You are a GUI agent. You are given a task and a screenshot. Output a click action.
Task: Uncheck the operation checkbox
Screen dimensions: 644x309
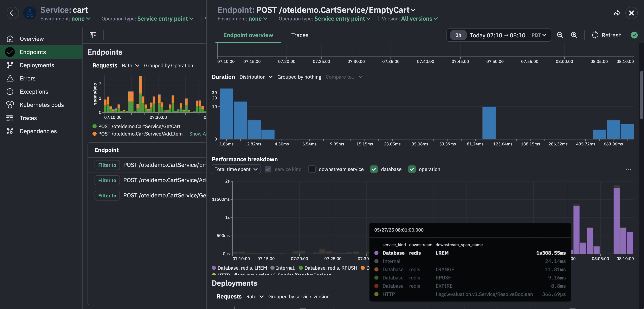[x=412, y=169]
